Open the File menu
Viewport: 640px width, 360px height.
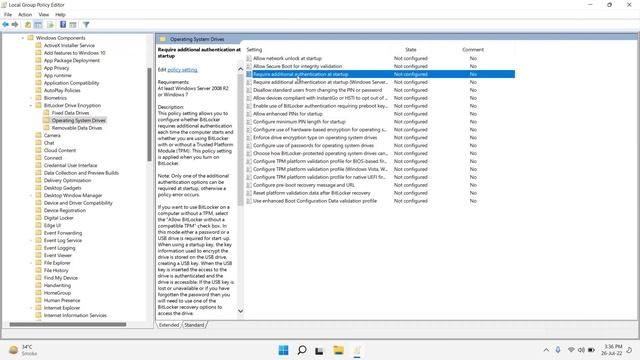8,14
